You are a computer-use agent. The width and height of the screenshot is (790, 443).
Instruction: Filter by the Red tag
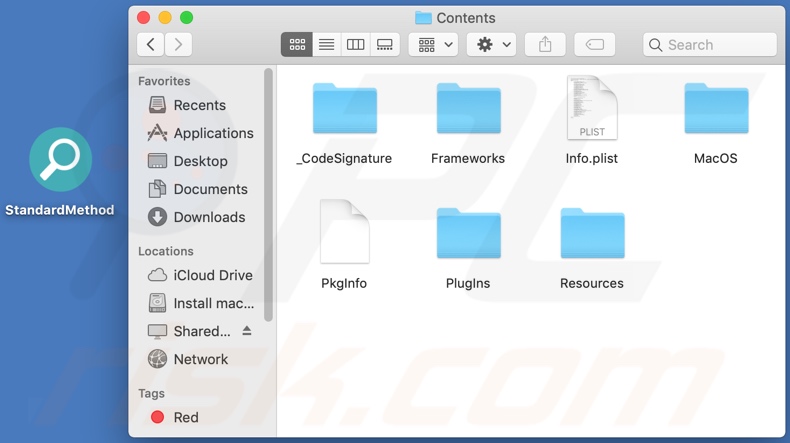tap(174, 417)
